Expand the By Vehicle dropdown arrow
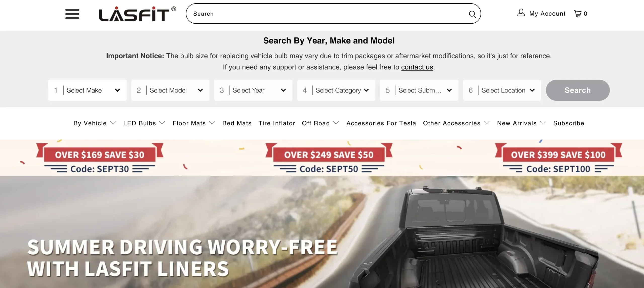 (x=113, y=123)
